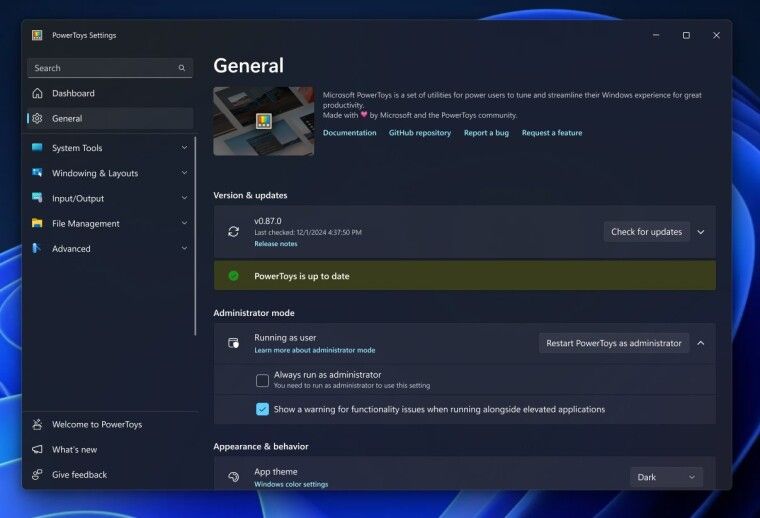Screen dimensions: 760x518
Task: Open the Dashboard home icon
Action: (37, 93)
